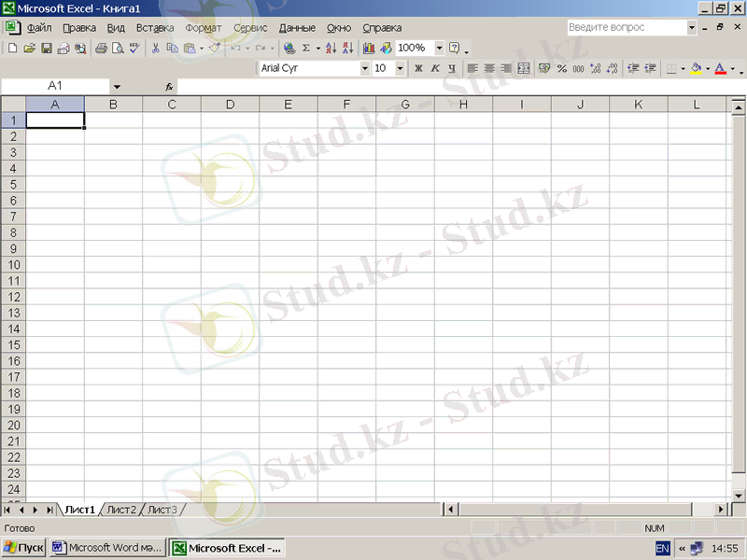The height and width of the screenshot is (560, 747).
Task: Switch to the Лист2 sheet tab
Action: point(121,510)
